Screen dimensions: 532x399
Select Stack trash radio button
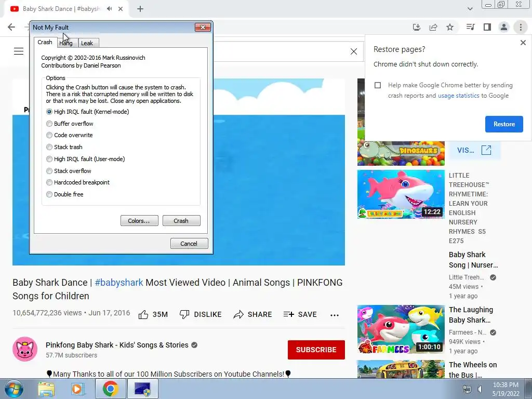click(x=49, y=147)
